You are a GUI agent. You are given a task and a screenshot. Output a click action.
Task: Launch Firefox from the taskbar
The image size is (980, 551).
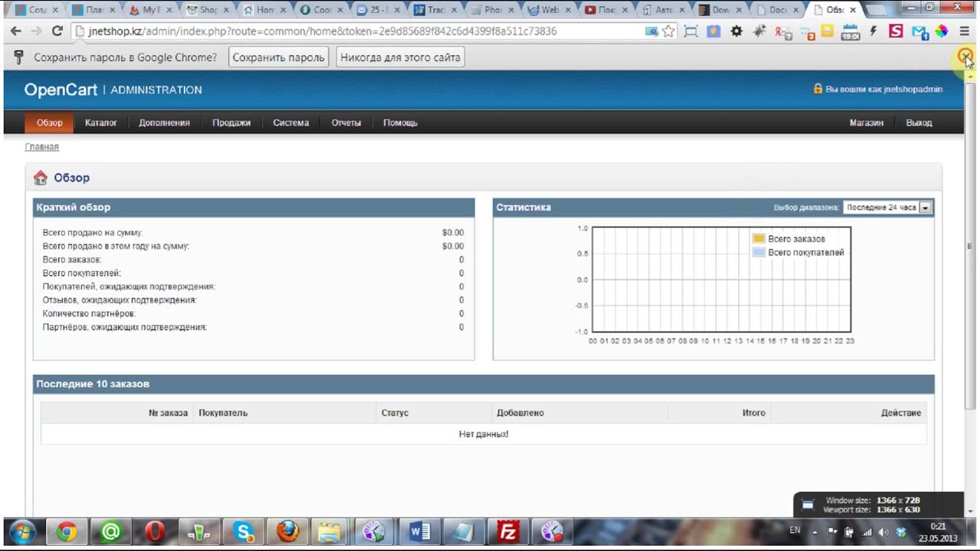click(288, 531)
